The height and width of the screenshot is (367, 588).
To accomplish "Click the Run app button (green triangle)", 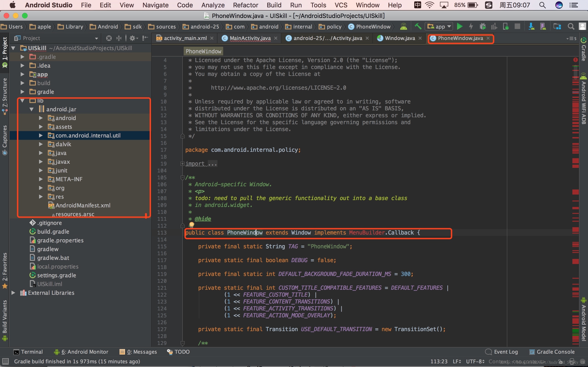I will [x=460, y=27].
